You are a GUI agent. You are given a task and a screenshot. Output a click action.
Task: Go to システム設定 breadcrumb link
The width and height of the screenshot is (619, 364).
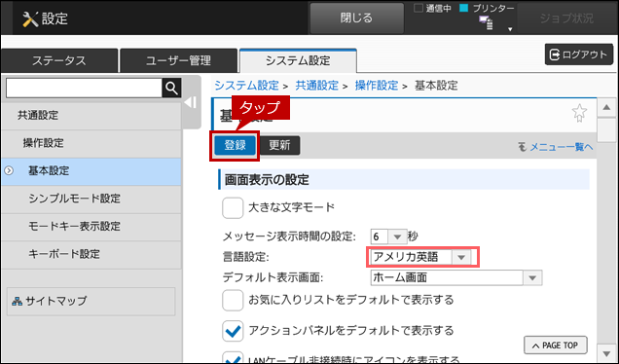(247, 86)
